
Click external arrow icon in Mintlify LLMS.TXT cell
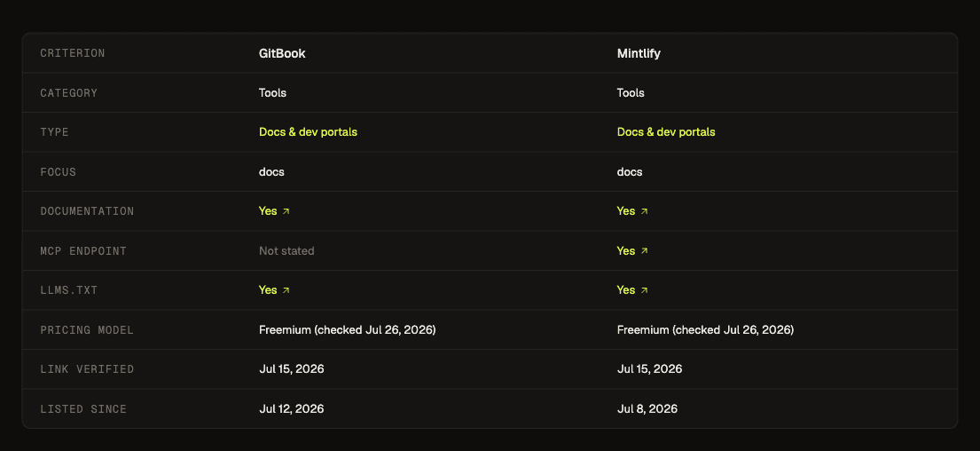(x=645, y=290)
